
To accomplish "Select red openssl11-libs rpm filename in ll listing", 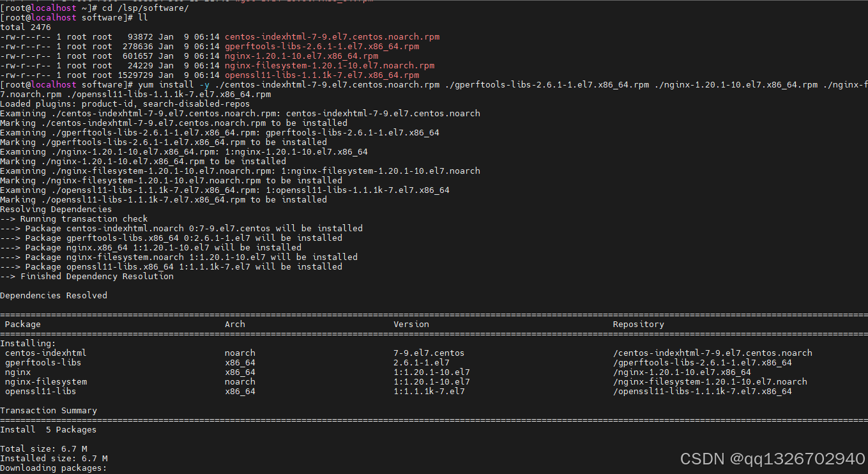I will click(322, 75).
